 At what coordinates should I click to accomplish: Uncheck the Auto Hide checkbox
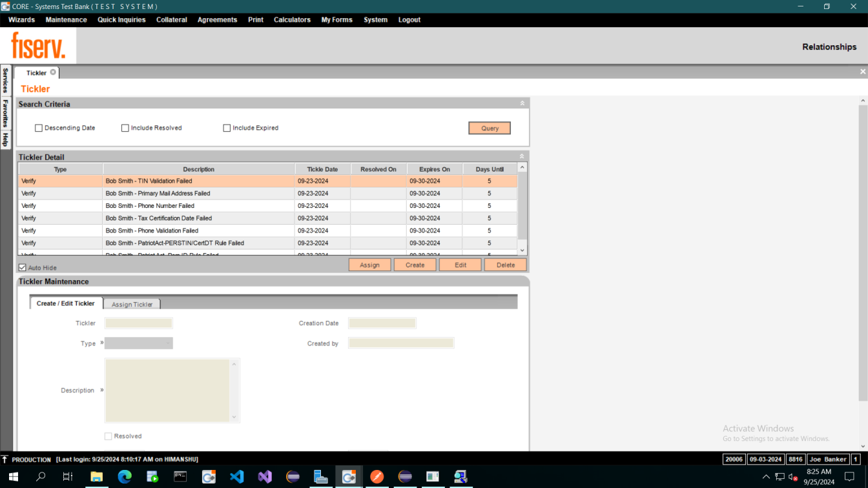click(x=22, y=267)
